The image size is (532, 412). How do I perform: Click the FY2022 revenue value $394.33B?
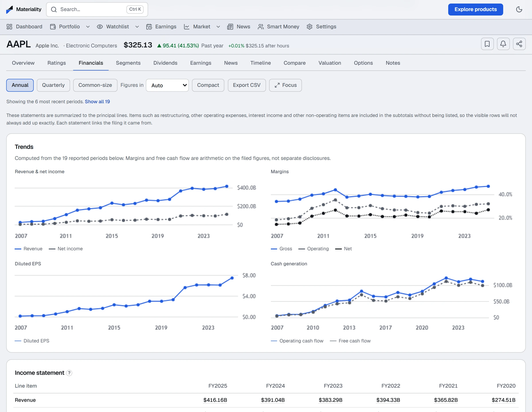(x=388, y=400)
